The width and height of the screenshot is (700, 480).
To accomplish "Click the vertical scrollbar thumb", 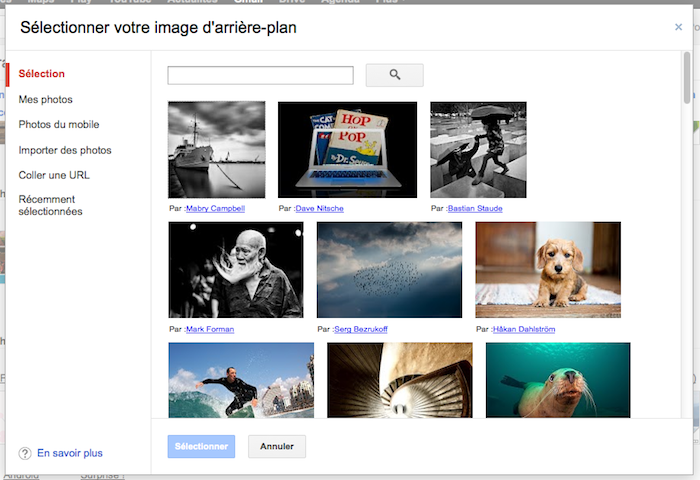I will tap(687, 78).
